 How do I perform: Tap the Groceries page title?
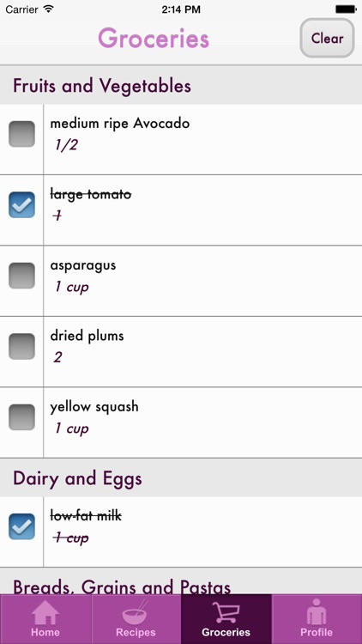click(154, 38)
